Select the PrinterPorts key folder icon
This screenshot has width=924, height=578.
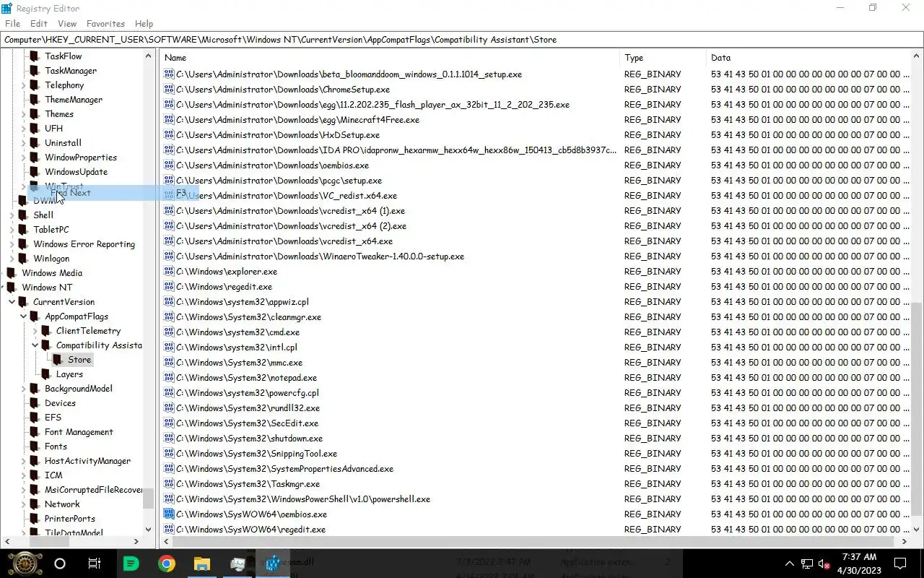(x=34, y=519)
